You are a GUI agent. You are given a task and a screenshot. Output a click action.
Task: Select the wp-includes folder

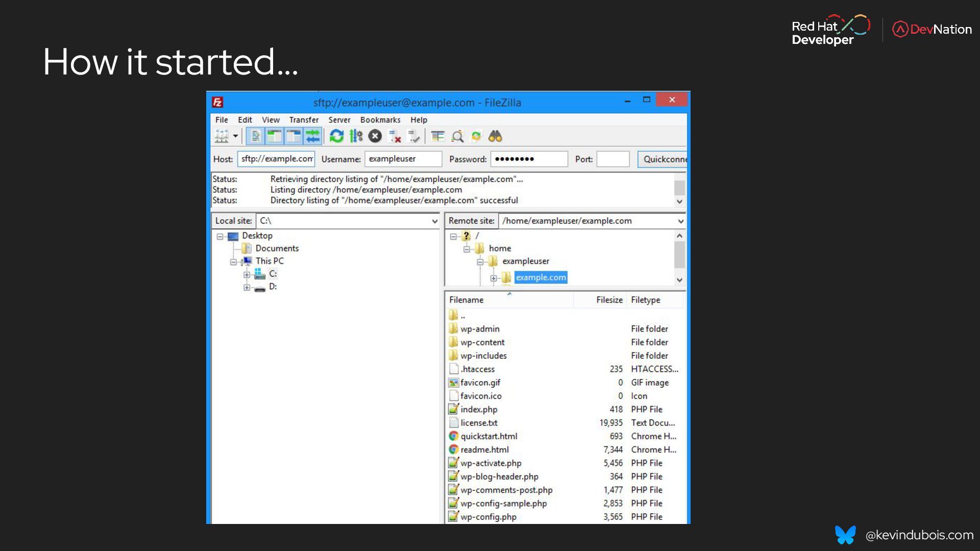pyautogui.click(x=565, y=356)
